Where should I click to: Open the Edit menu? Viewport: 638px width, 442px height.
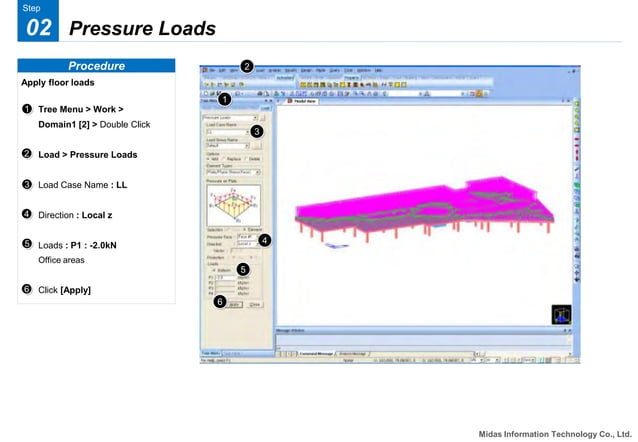pos(222,70)
